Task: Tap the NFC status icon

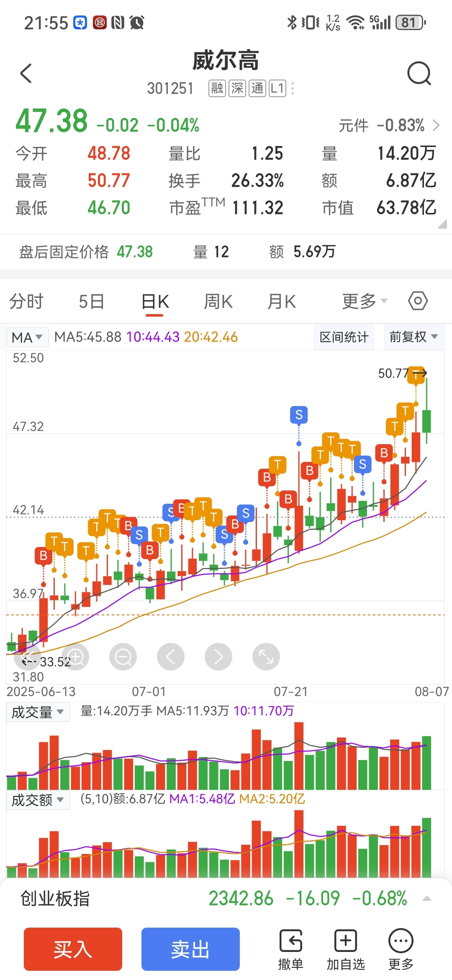Action: click(x=118, y=22)
